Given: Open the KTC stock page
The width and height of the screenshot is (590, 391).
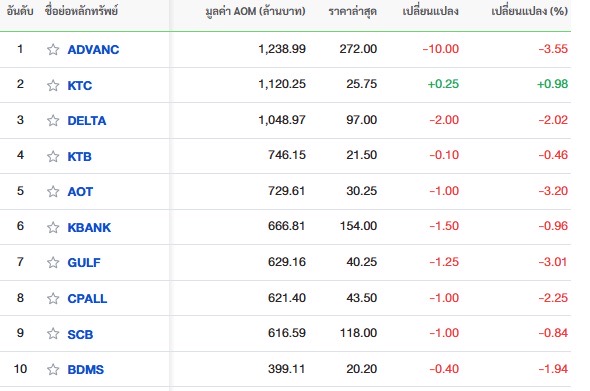Looking at the screenshot, I should [x=80, y=85].
